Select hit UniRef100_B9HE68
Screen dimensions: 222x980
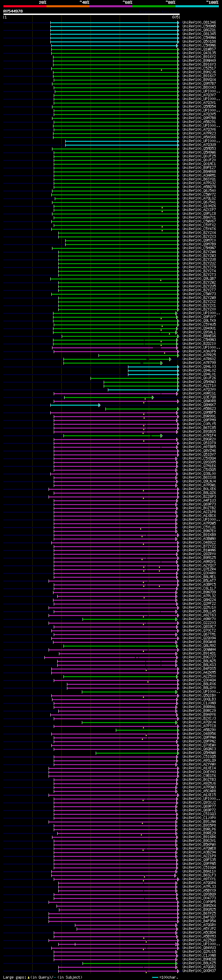pyautogui.click(x=199, y=959)
